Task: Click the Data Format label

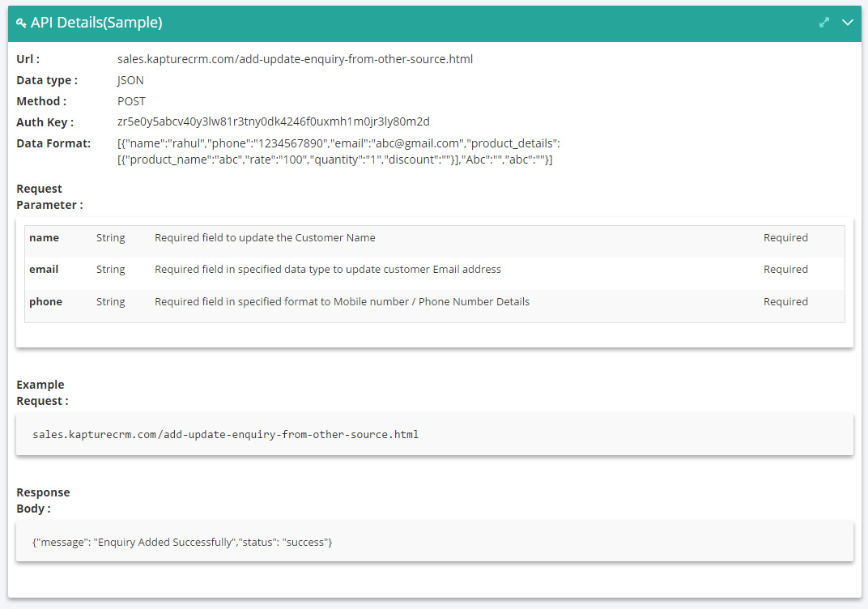Action: (x=53, y=143)
